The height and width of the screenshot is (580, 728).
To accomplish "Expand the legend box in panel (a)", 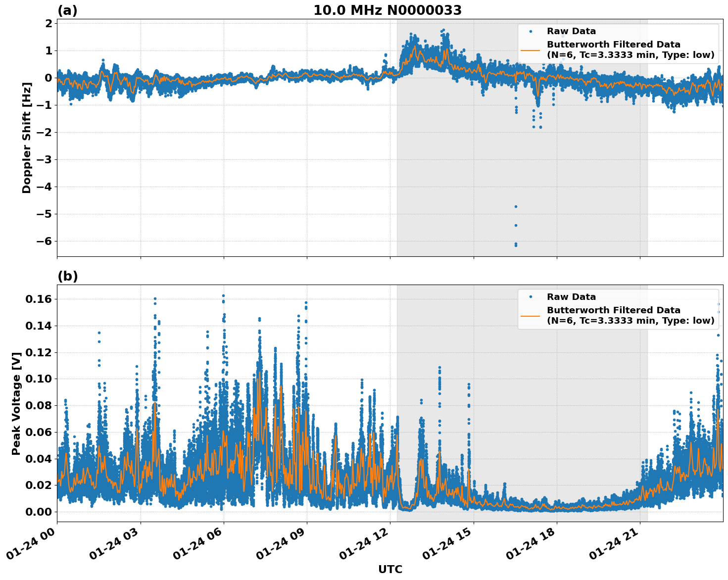I will tap(618, 43).
